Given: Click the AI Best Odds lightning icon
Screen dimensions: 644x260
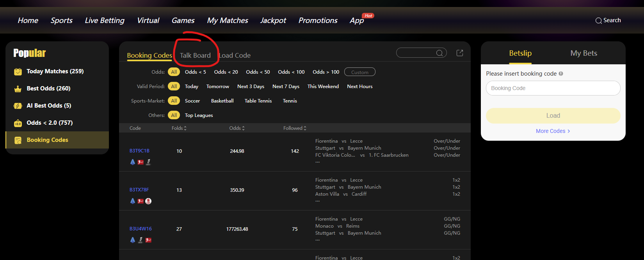Looking at the screenshot, I should (18, 106).
